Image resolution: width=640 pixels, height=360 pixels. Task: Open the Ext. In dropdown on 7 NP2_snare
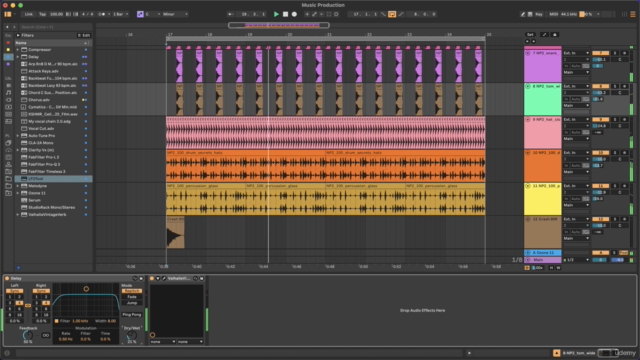(576, 53)
